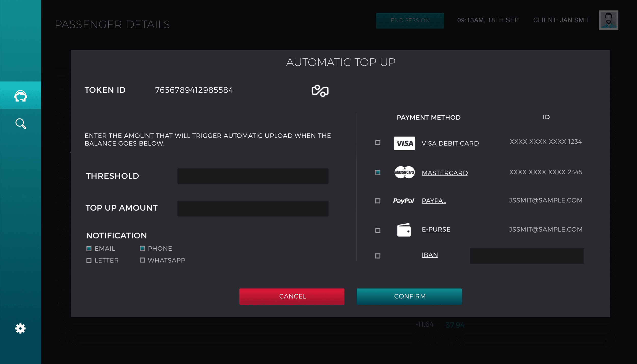
Task: Open client Jan Smit's profile photo
Action: coord(608,20)
